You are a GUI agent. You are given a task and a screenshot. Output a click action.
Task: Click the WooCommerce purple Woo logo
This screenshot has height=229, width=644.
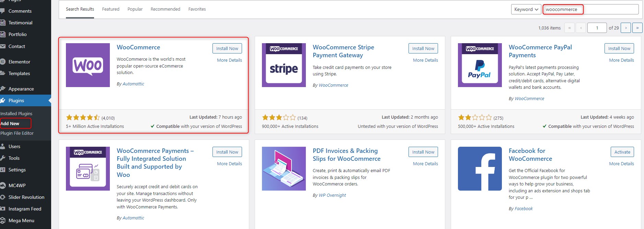coord(88,65)
